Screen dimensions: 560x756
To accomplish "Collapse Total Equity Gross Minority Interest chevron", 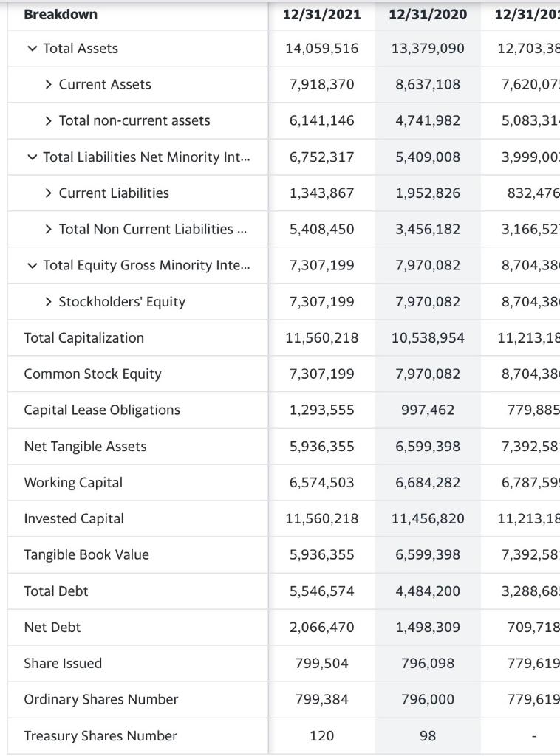I will 31,265.
